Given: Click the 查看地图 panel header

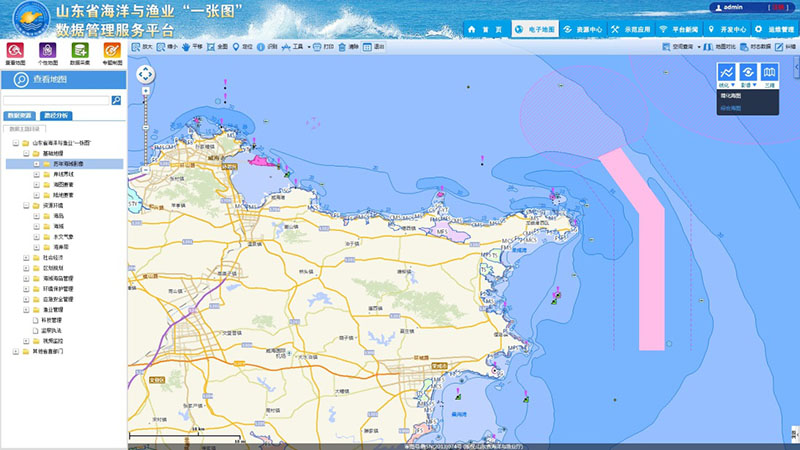Looking at the screenshot, I should coord(63,80).
